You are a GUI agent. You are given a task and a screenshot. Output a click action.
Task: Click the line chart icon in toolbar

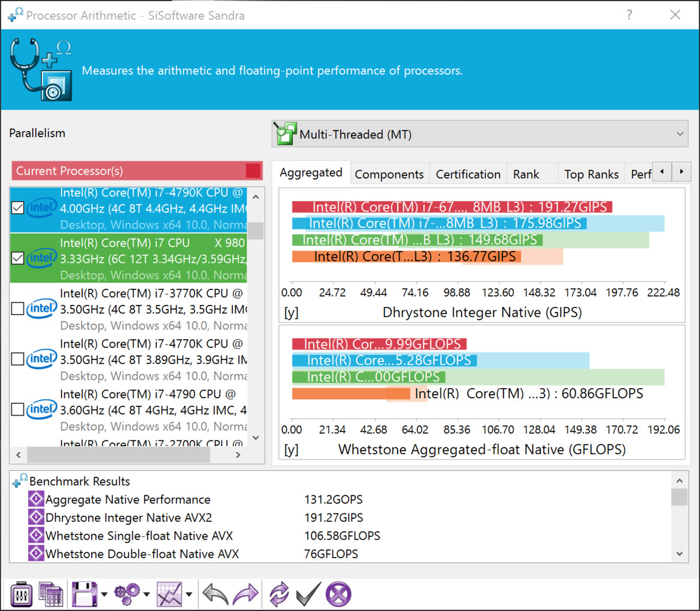pyautogui.click(x=169, y=594)
